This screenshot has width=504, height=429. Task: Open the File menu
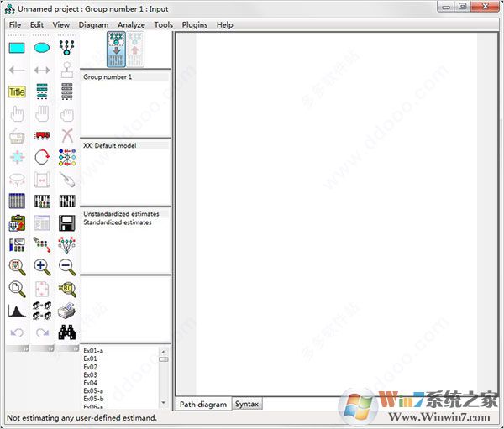[15, 24]
